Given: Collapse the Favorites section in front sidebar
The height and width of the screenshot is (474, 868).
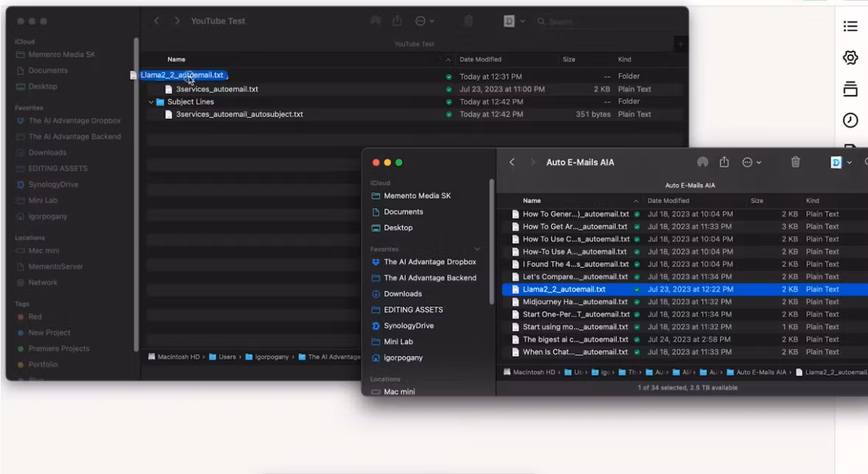Looking at the screenshot, I should click(477, 250).
